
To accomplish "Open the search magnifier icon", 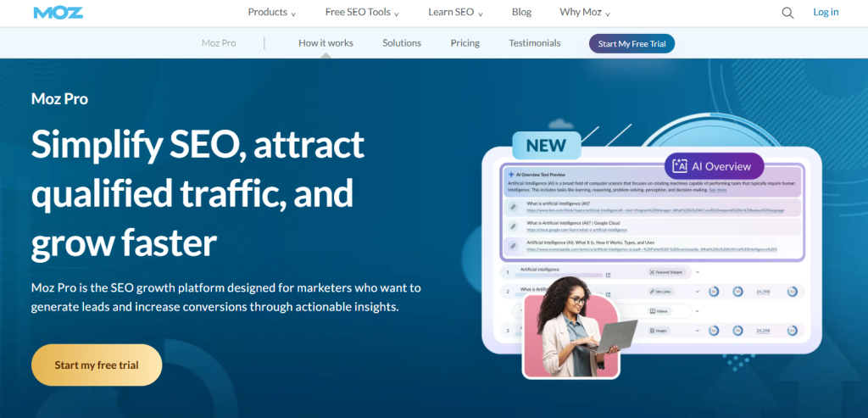I will [787, 13].
